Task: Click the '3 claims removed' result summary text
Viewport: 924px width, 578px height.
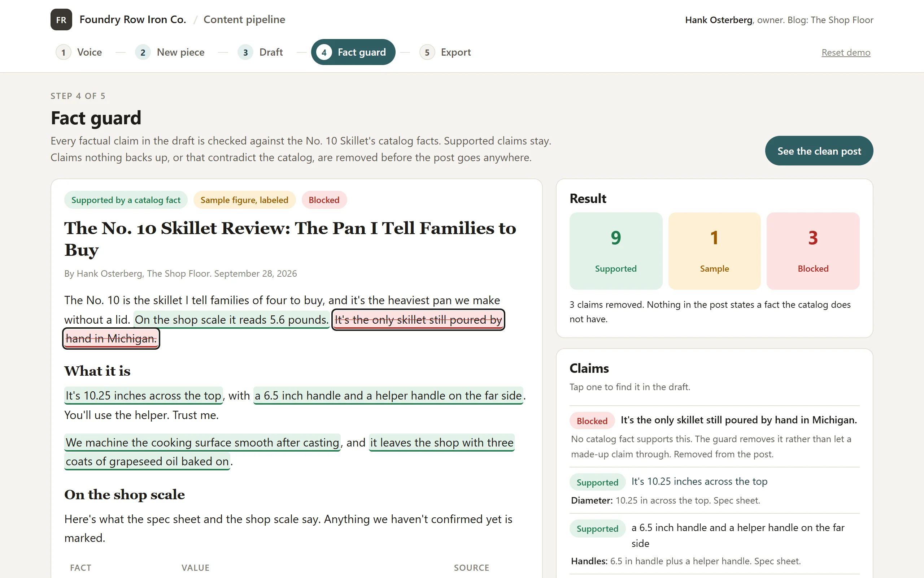Action: click(710, 311)
